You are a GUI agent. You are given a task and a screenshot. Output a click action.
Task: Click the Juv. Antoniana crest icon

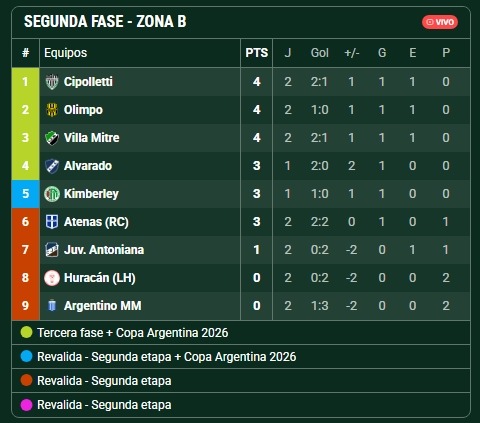point(52,250)
